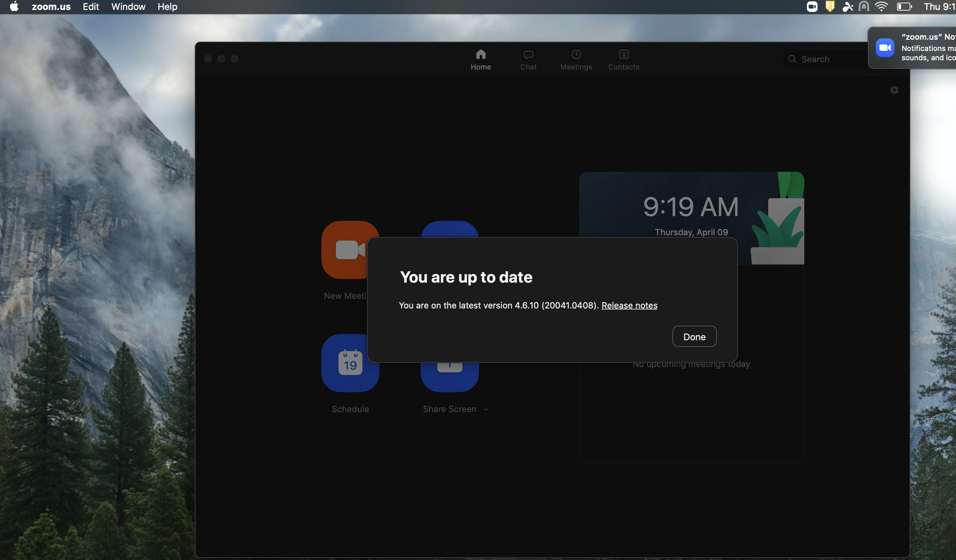Click the Schedule calendar icon
This screenshot has width=956, height=560.
tap(350, 363)
